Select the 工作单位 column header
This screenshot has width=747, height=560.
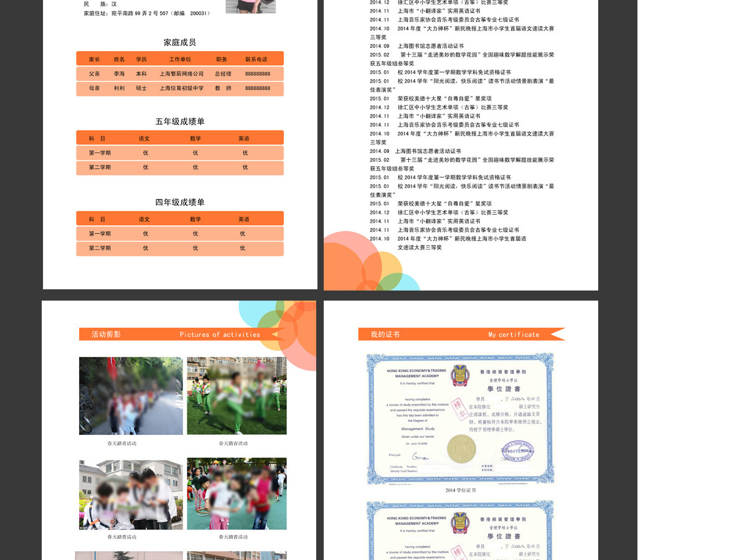coord(180,59)
